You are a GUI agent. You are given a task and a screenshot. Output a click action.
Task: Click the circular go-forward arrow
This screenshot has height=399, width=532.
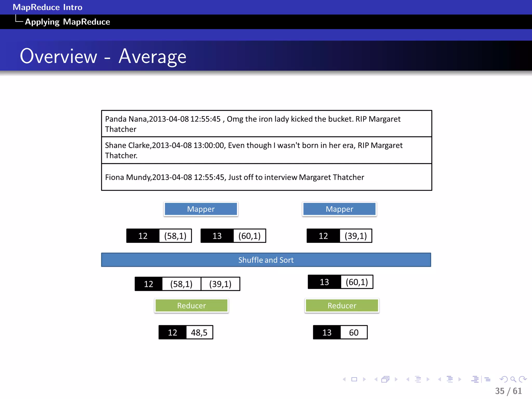coord(523,379)
